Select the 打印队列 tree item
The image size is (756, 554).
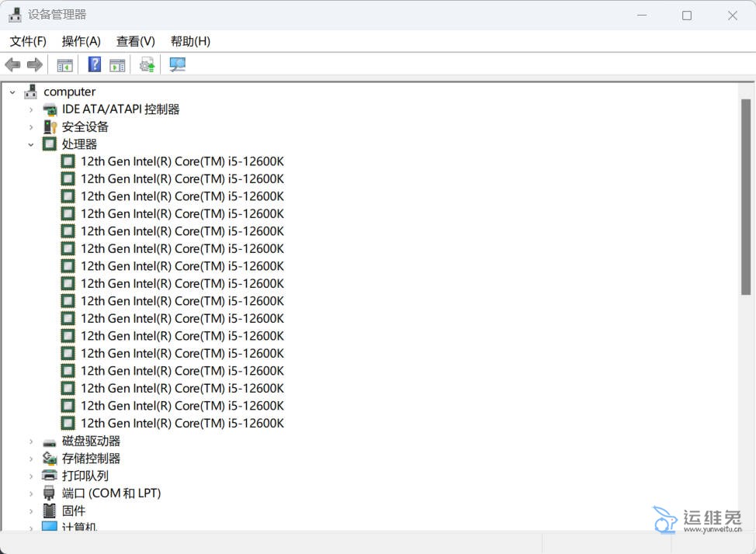85,476
